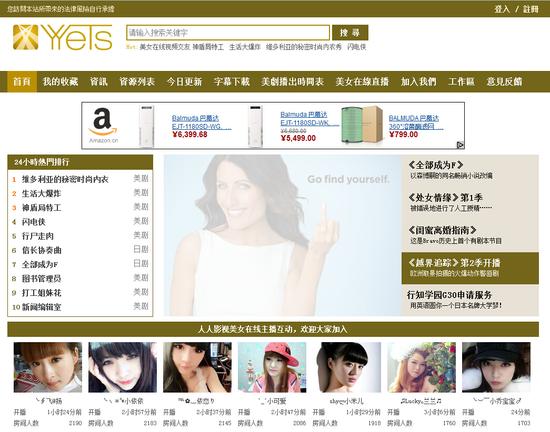Open ranking item 维多利亚的秘密时尚内衣

pos(65,180)
